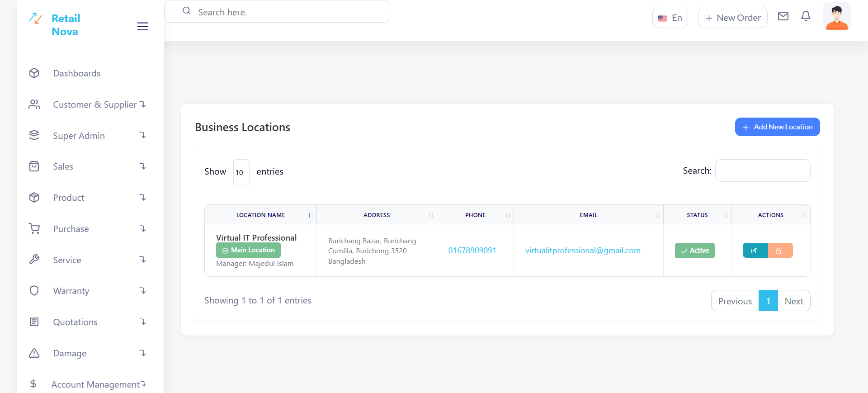Click the orange lock deactivate icon
The image size is (868, 393).
[779, 251]
